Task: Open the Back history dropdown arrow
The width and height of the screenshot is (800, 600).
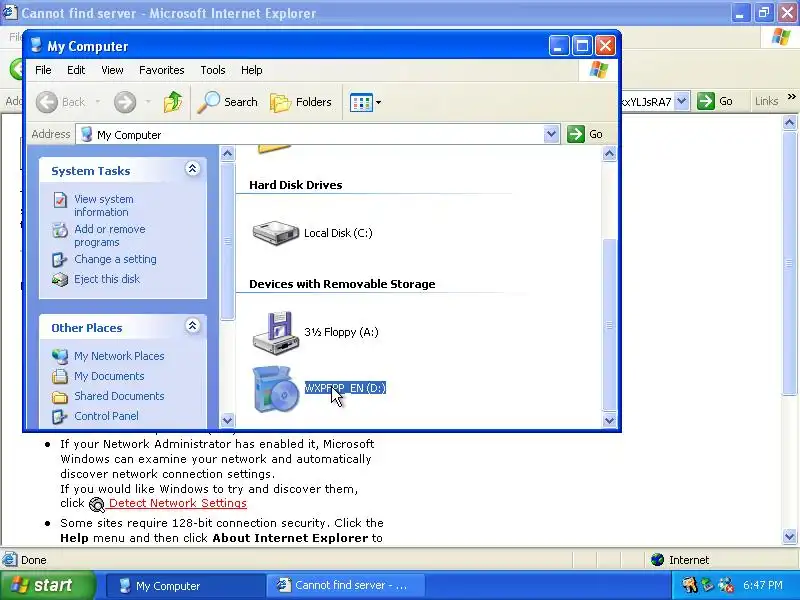Action: coord(97,102)
